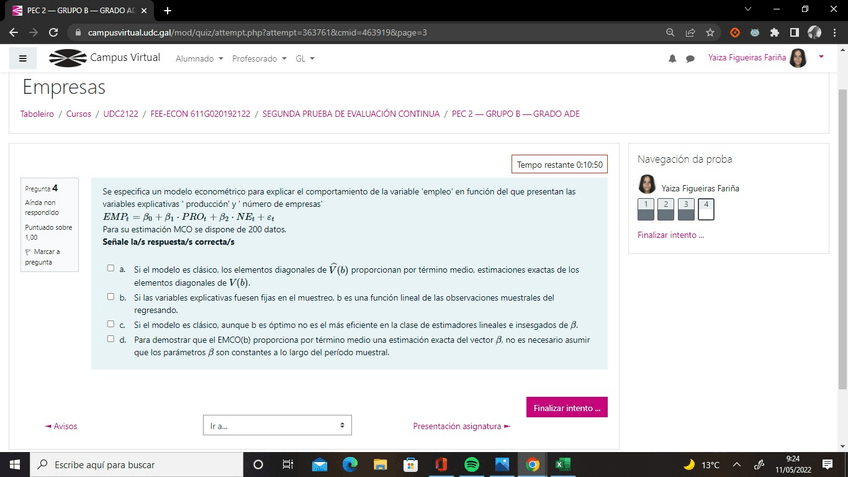Check answer option d
The height and width of the screenshot is (477, 848).
click(110, 339)
